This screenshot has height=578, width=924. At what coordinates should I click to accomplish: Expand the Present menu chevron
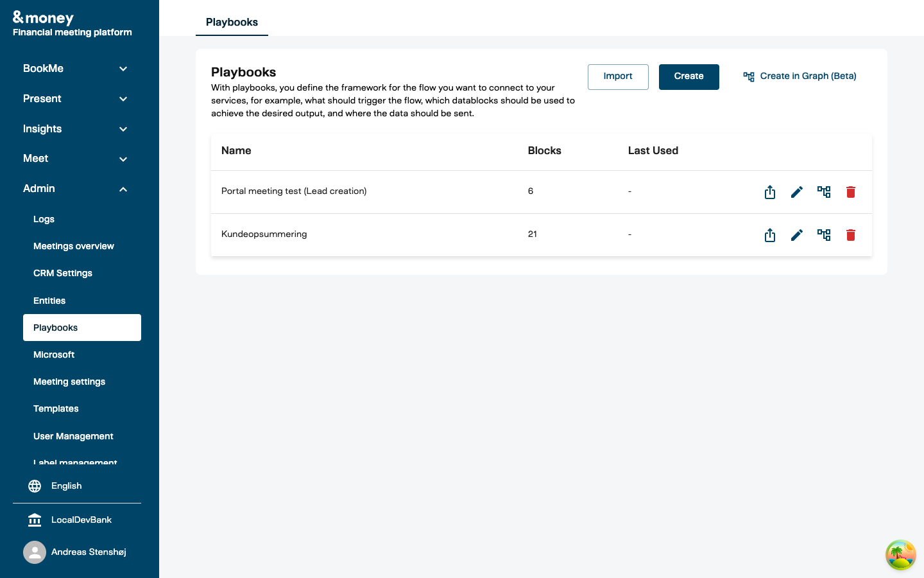123,99
